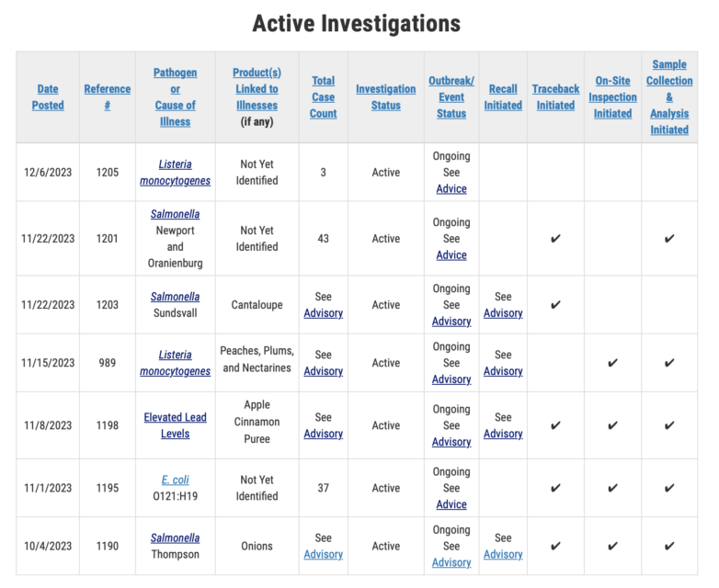Image resolution: width=719 pixels, height=588 pixels.
Task: Open E. coli O121:H19 pathogen link
Action: tap(176, 480)
